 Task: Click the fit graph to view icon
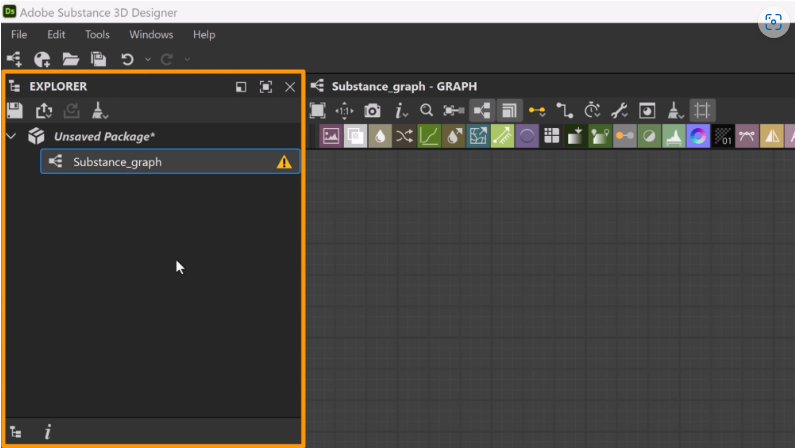(317, 110)
